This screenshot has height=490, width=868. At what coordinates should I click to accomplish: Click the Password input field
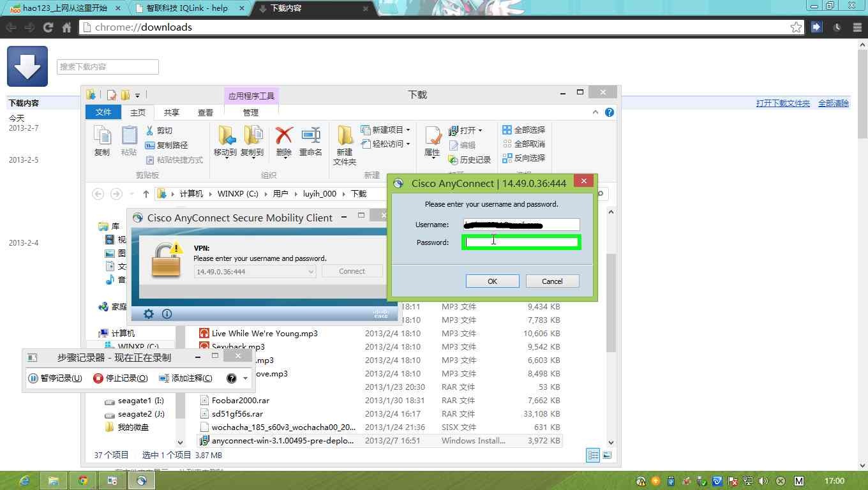(521, 242)
